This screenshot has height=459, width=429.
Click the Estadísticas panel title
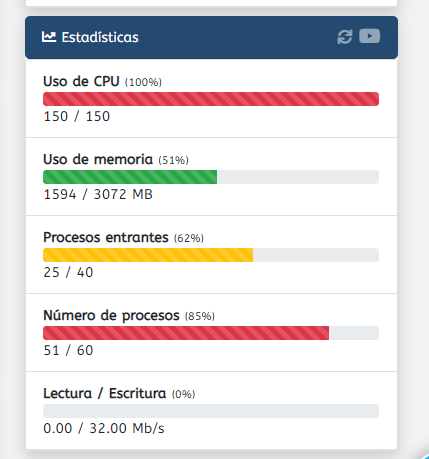tap(100, 37)
